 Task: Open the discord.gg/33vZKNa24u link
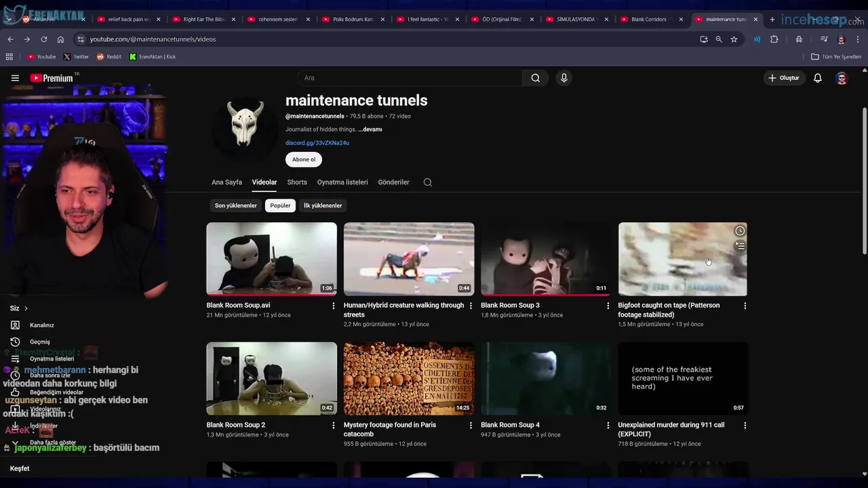coord(317,143)
